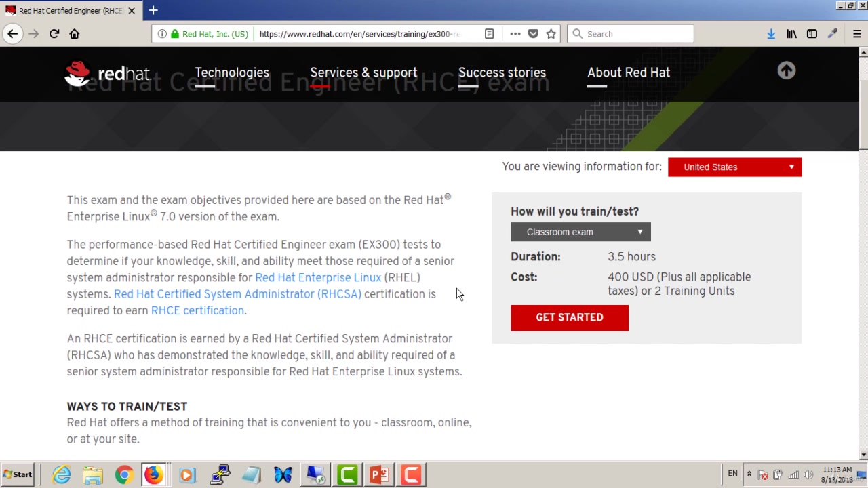Switch to Firefox in the taskbar
This screenshot has width=868, height=488.
pyautogui.click(x=154, y=474)
